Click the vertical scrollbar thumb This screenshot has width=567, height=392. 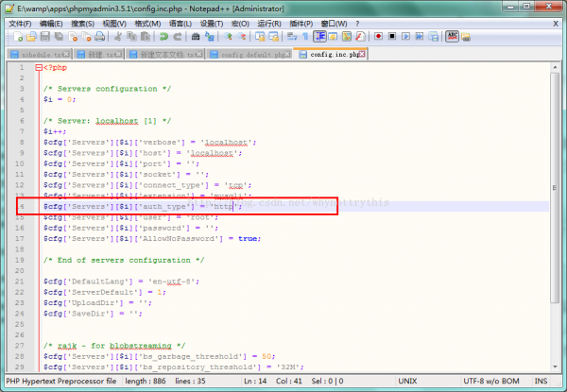click(555, 188)
